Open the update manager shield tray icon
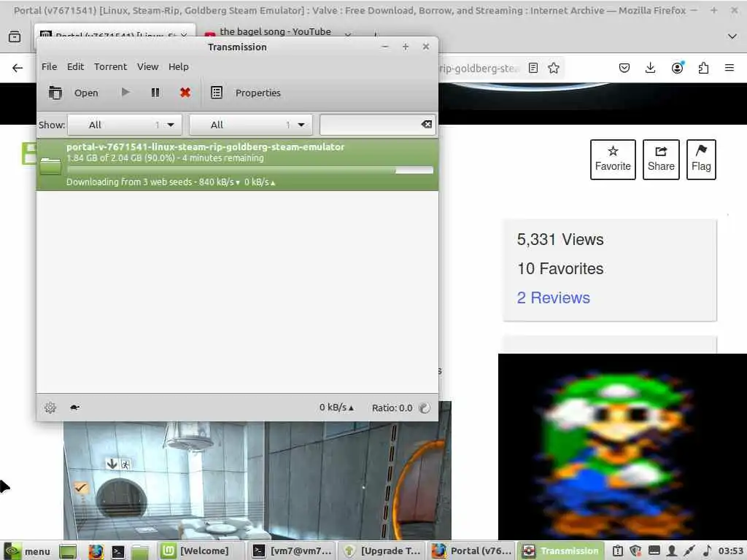This screenshot has height=560, width=747. pyautogui.click(x=635, y=551)
